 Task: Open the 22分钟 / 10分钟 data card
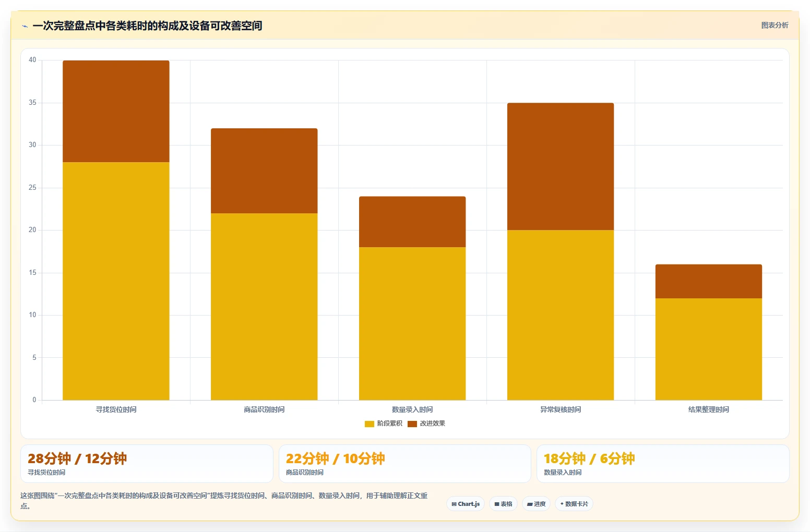click(x=404, y=464)
